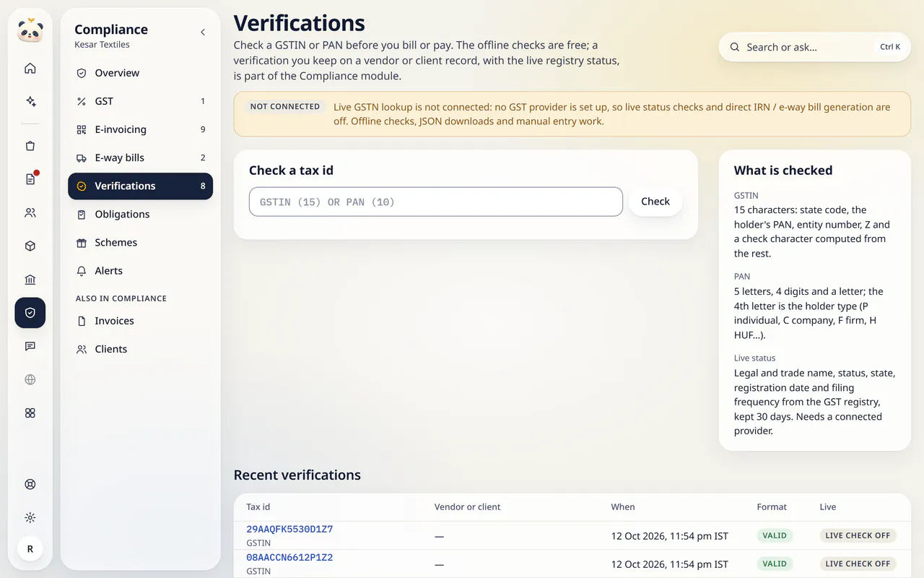Click the Recent verifications heading
Viewport: 924px width, 578px height.
coord(297,475)
